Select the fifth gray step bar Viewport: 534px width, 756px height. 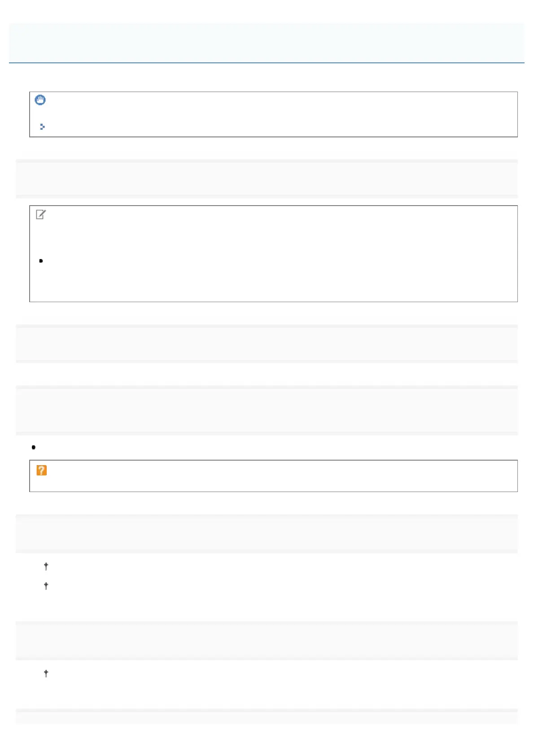(267, 640)
